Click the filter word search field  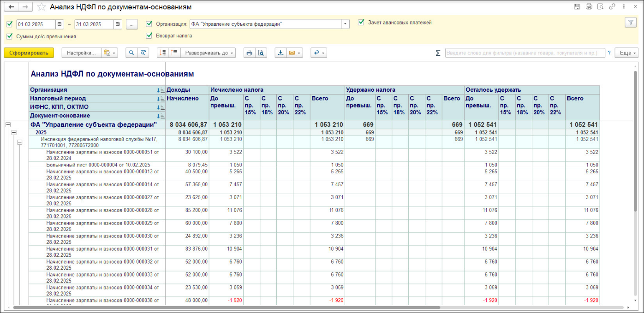pyautogui.click(x=525, y=53)
